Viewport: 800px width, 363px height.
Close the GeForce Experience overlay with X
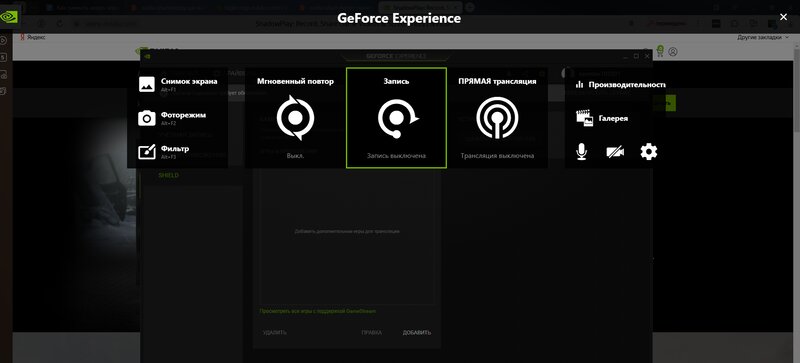[783, 17]
